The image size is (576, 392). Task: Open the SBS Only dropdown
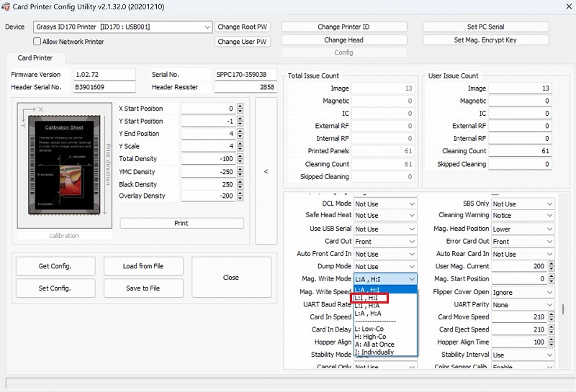pyautogui.click(x=523, y=204)
